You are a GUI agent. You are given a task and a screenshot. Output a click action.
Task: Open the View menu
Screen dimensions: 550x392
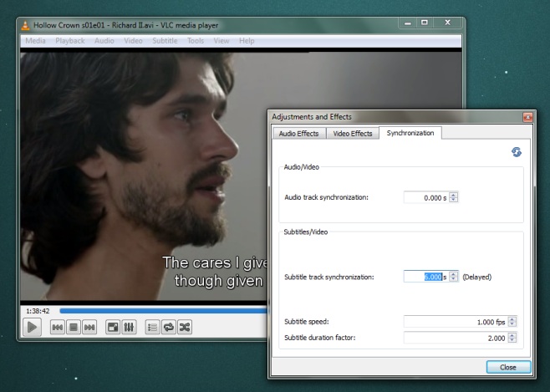click(222, 41)
